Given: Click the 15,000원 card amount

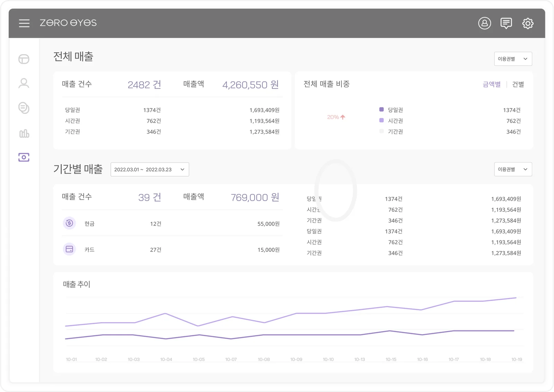Looking at the screenshot, I should (x=268, y=250).
